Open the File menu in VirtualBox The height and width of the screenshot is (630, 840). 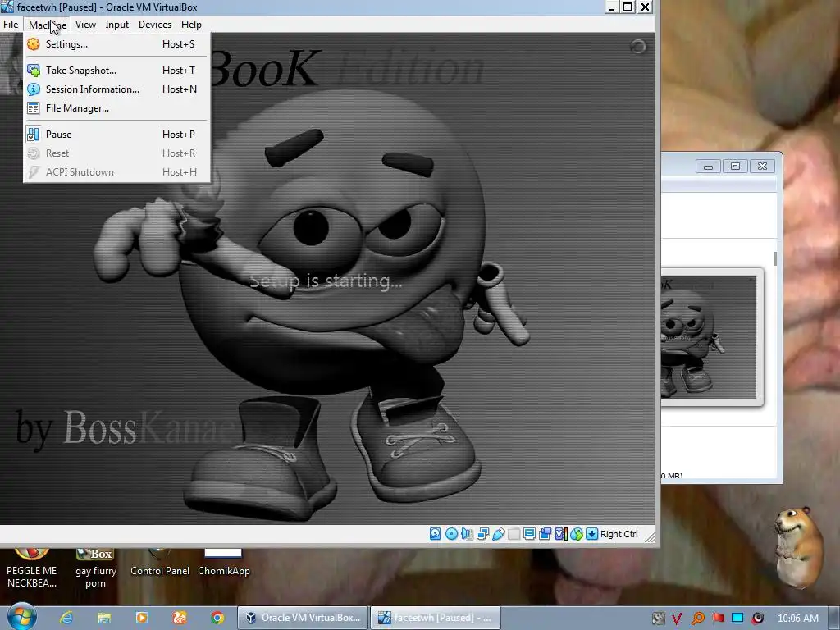click(11, 24)
